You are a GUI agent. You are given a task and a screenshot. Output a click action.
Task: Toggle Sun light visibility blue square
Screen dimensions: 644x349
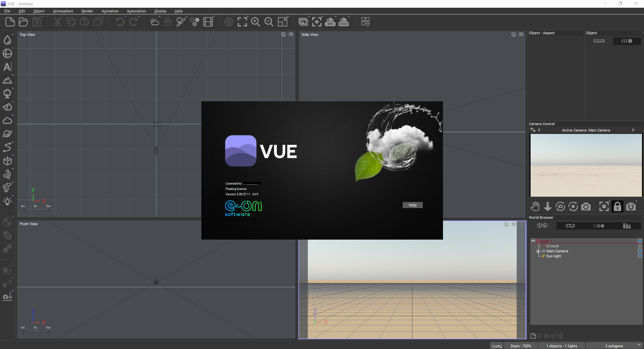point(640,256)
